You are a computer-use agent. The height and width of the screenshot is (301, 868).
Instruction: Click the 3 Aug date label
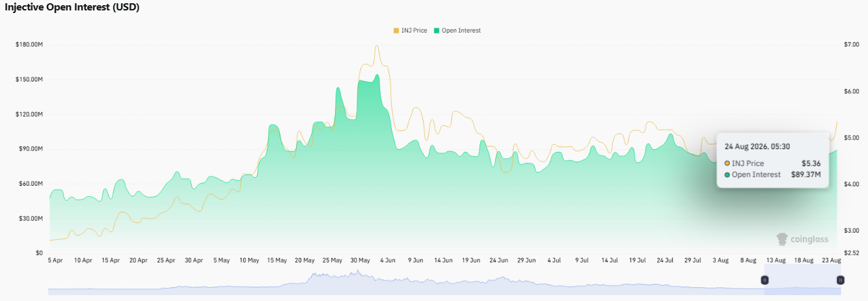click(720, 261)
